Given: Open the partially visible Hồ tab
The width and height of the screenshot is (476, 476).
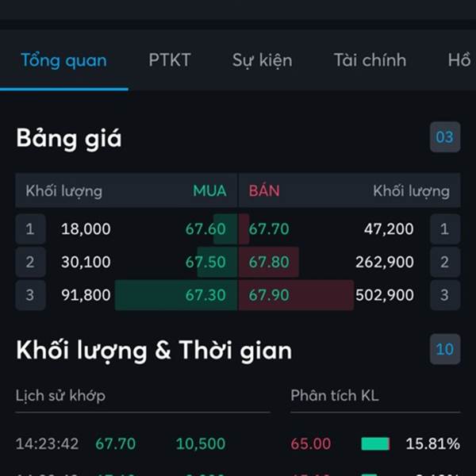Looking at the screenshot, I should tap(459, 59).
